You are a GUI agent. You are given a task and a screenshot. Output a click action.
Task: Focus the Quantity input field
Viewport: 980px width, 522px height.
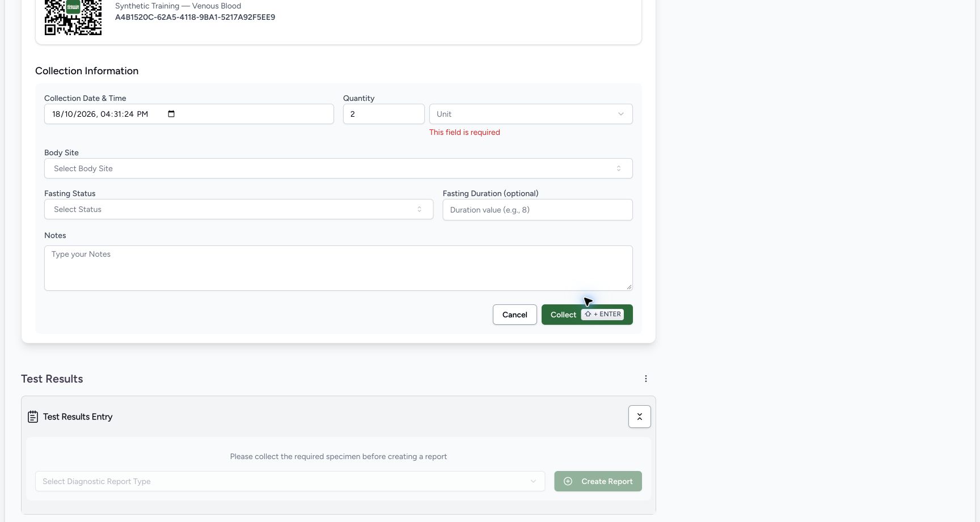click(x=383, y=114)
